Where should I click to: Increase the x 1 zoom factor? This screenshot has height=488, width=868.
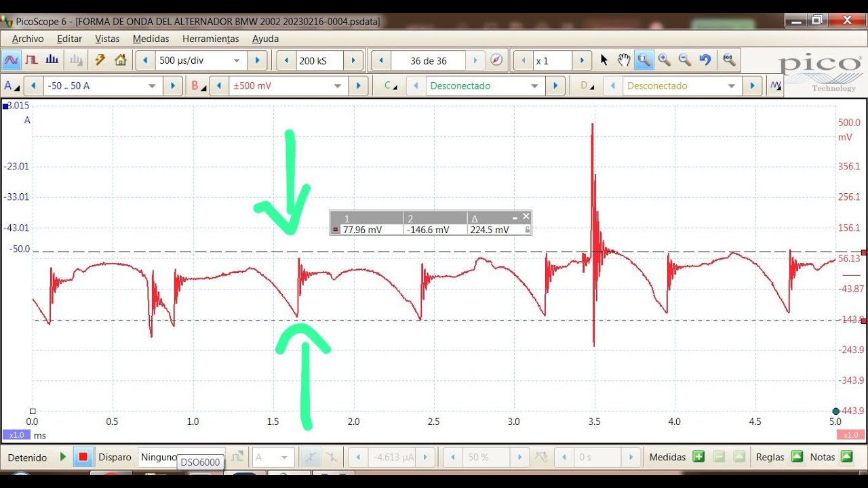pyautogui.click(x=582, y=60)
